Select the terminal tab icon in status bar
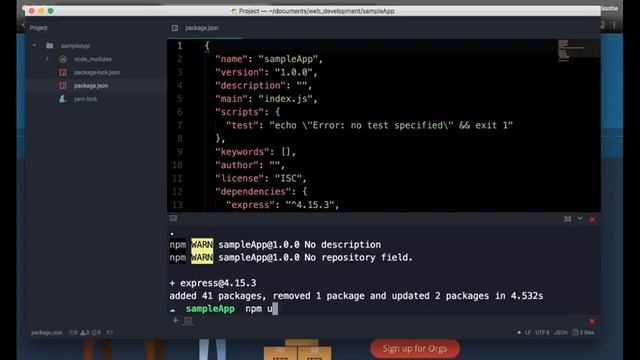Screen dimensions: 640x360 pos(188,321)
